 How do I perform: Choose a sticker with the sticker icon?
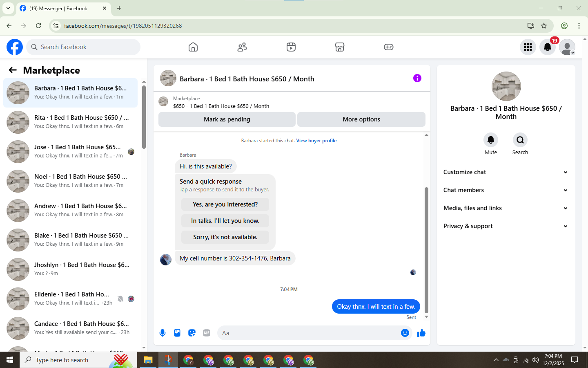coord(192,333)
